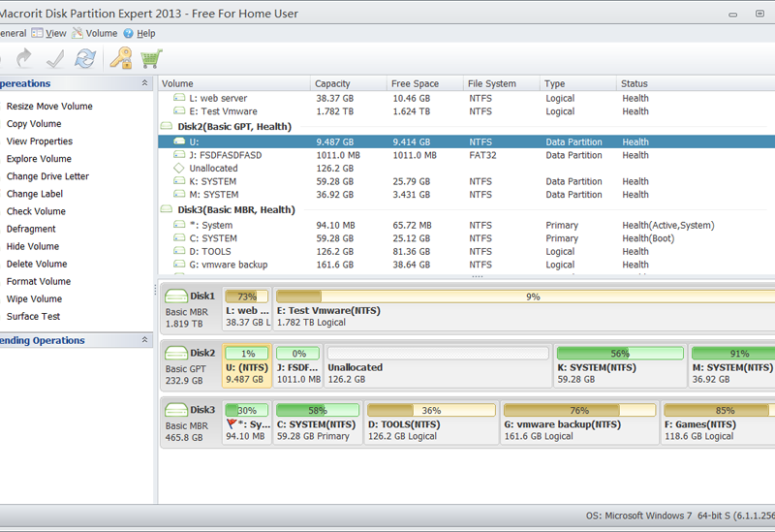775x532 pixels.
Task: Select the Unallocated 126.2 GB block on Disk2
Action: (x=438, y=366)
